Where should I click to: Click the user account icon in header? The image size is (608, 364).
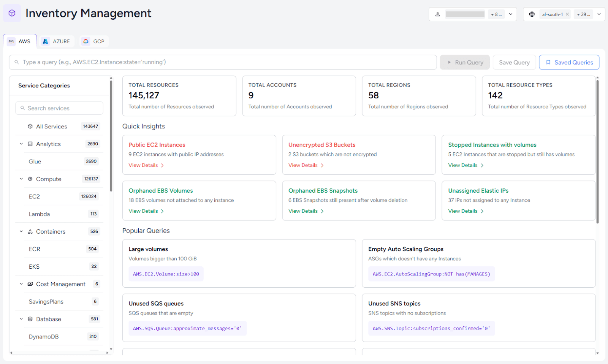pyautogui.click(x=437, y=14)
